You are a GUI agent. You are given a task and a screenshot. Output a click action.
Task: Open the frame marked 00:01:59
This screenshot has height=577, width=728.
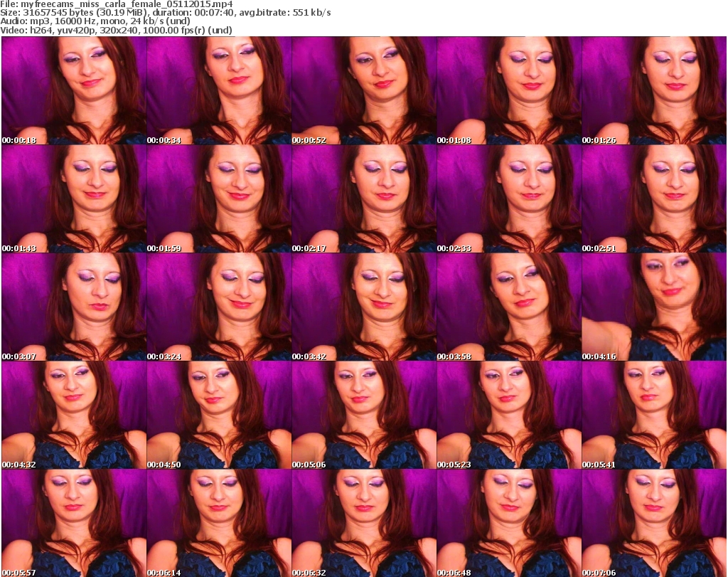219,198
